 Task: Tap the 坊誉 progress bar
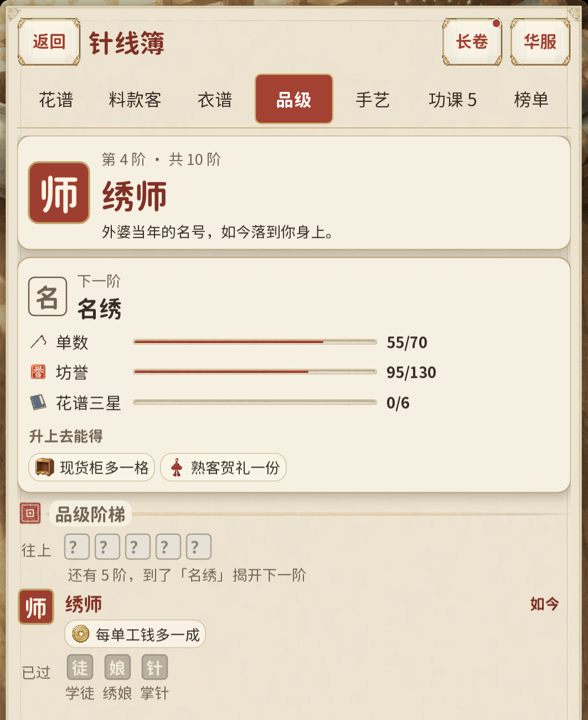(x=255, y=372)
